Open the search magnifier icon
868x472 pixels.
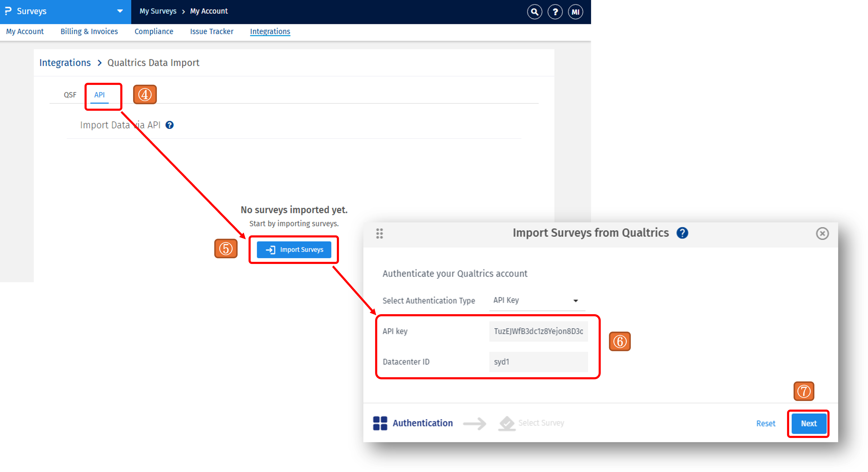(535, 12)
